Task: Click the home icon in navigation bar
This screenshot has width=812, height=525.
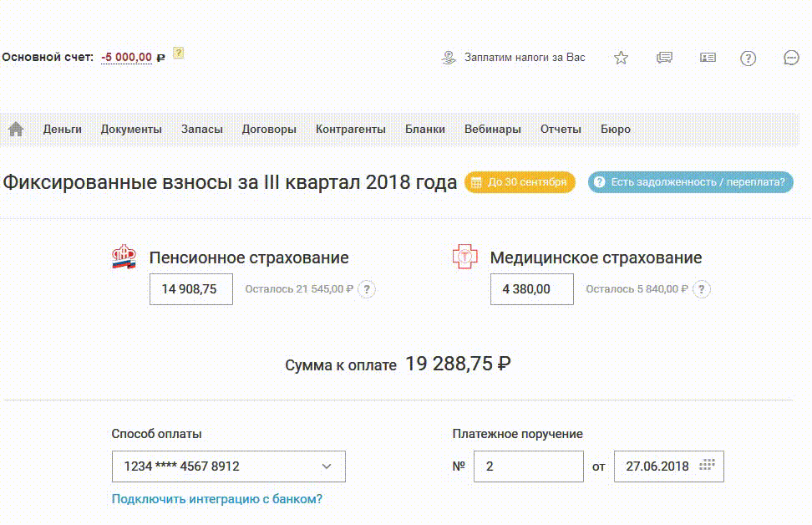Action: coord(16,130)
